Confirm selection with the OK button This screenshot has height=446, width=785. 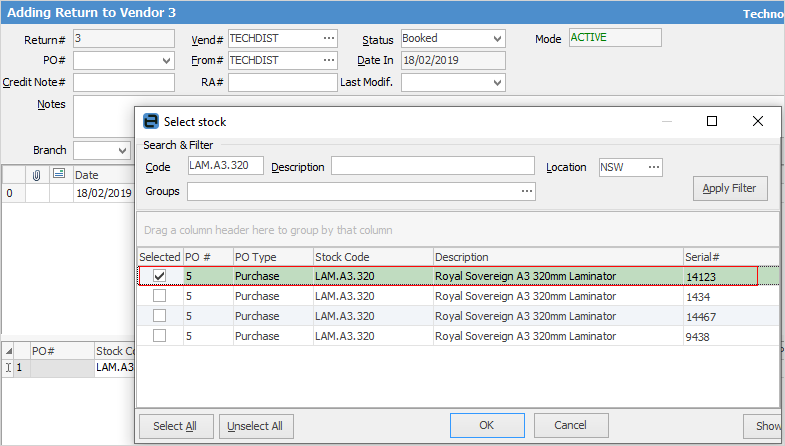(487, 425)
